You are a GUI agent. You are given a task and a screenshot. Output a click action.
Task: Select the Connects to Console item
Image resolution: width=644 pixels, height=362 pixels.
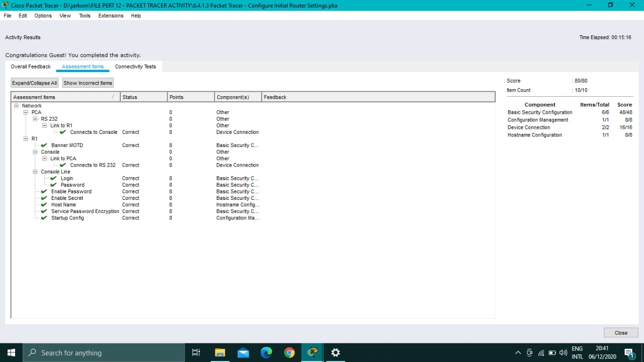click(94, 132)
